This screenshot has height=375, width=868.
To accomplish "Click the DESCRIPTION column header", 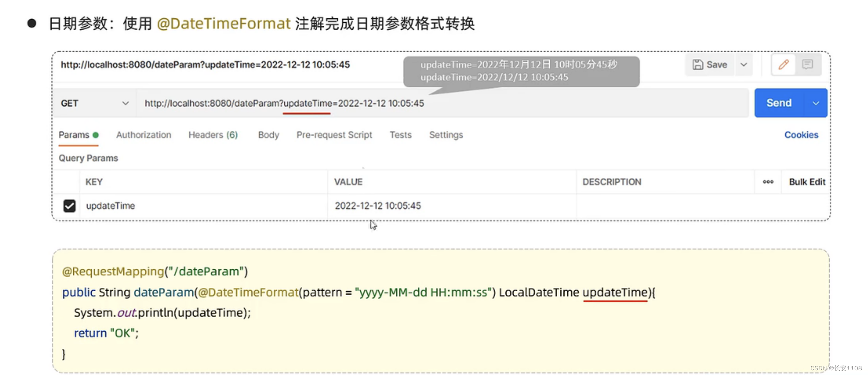I will click(x=612, y=182).
